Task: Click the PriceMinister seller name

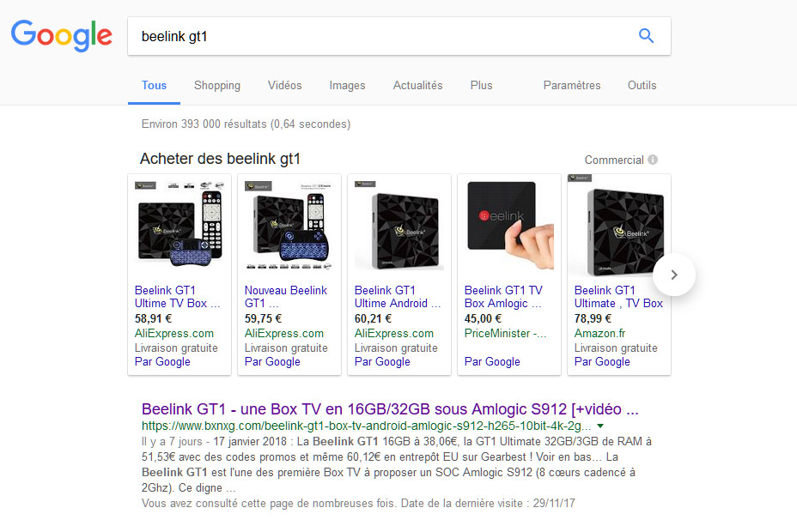Action: [x=505, y=334]
